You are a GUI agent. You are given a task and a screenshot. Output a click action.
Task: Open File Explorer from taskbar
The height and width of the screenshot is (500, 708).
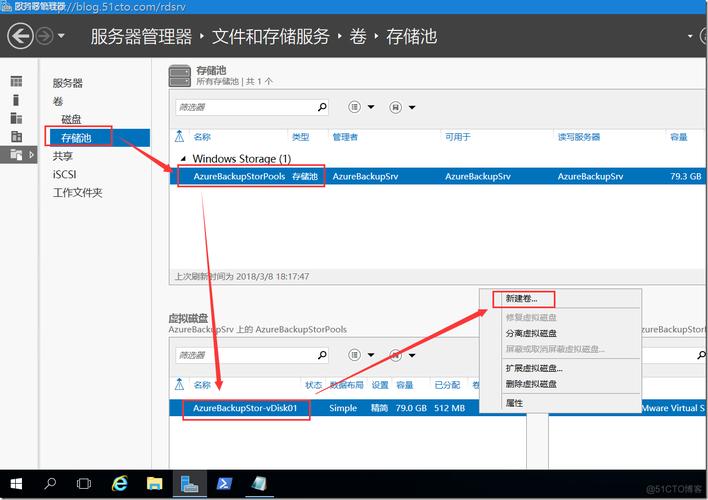(154, 484)
